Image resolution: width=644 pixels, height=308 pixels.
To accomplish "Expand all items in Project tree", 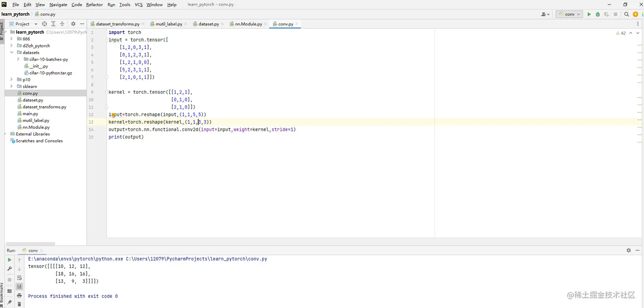I will point(53,24).
